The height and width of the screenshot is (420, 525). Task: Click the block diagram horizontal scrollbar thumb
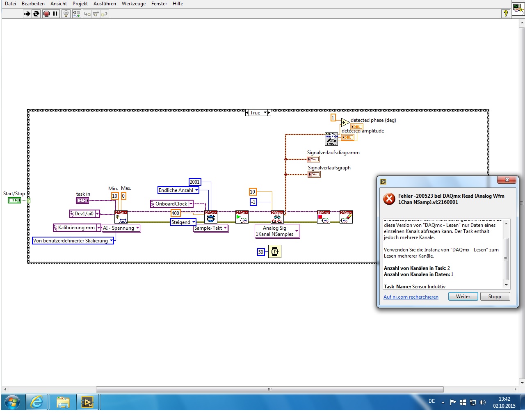click(x=270, y=389)
